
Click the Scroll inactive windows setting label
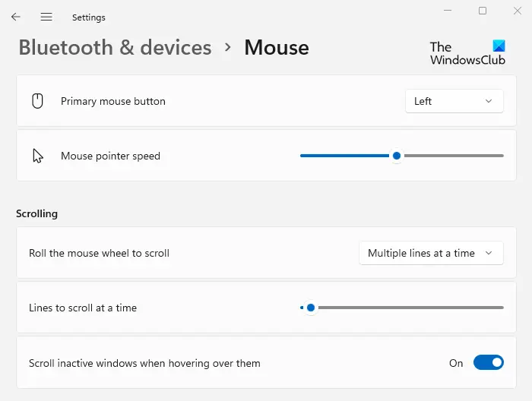(x=144, y=363)
